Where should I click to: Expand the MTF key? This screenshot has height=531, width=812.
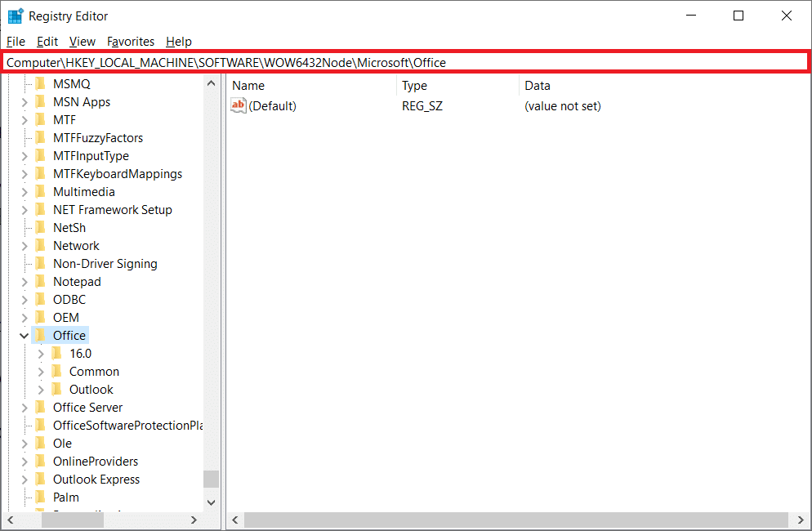25,121
